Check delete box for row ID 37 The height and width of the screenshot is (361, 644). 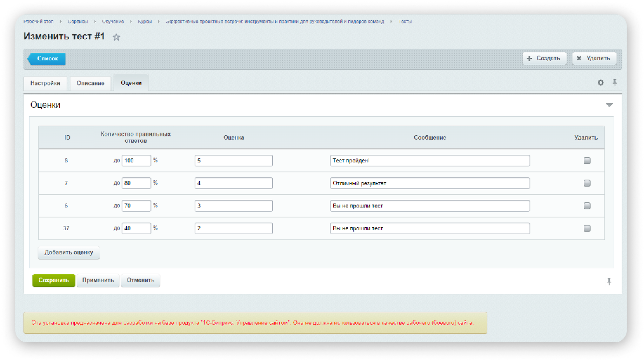click(x=587, y=228)
